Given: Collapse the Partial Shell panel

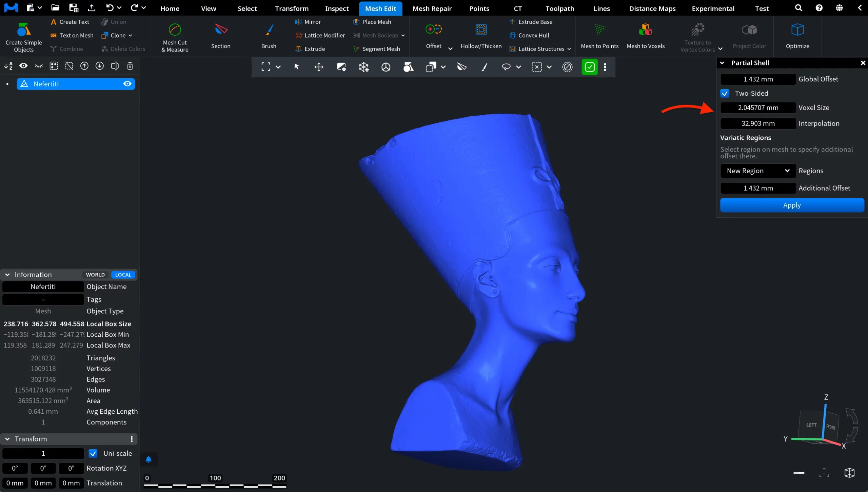Looking at the screenshot, I should [723, 63].
